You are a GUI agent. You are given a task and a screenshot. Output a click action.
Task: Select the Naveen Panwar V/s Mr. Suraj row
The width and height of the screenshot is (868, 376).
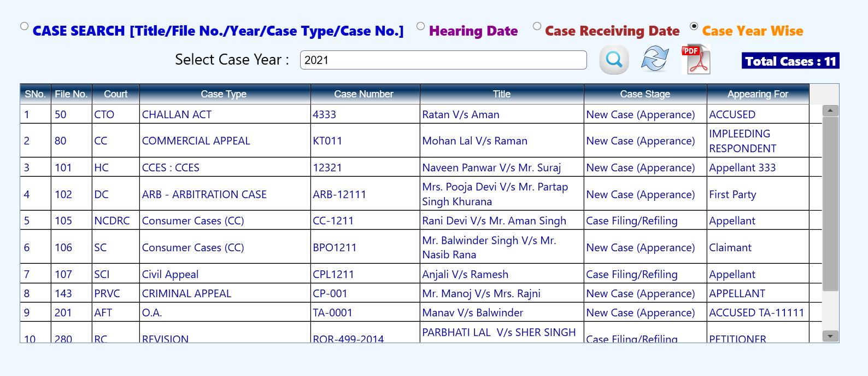coord(491,167)
